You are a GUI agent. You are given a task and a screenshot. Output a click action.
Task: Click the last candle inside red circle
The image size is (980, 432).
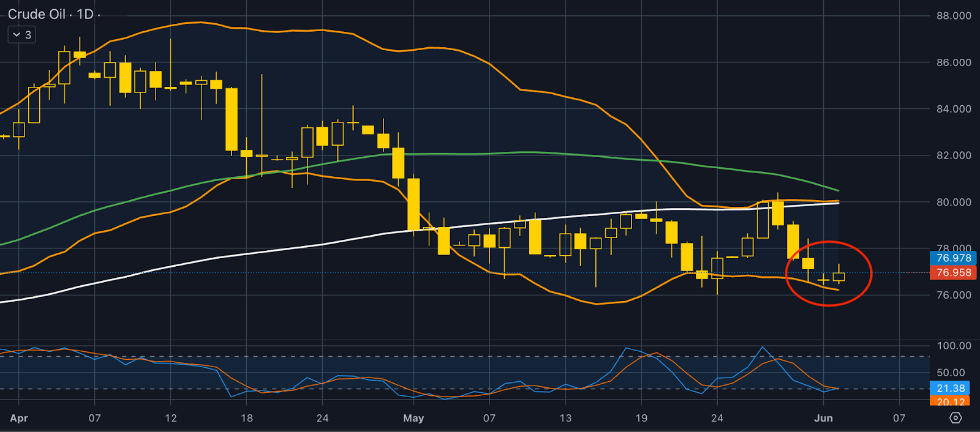(839, 277)
